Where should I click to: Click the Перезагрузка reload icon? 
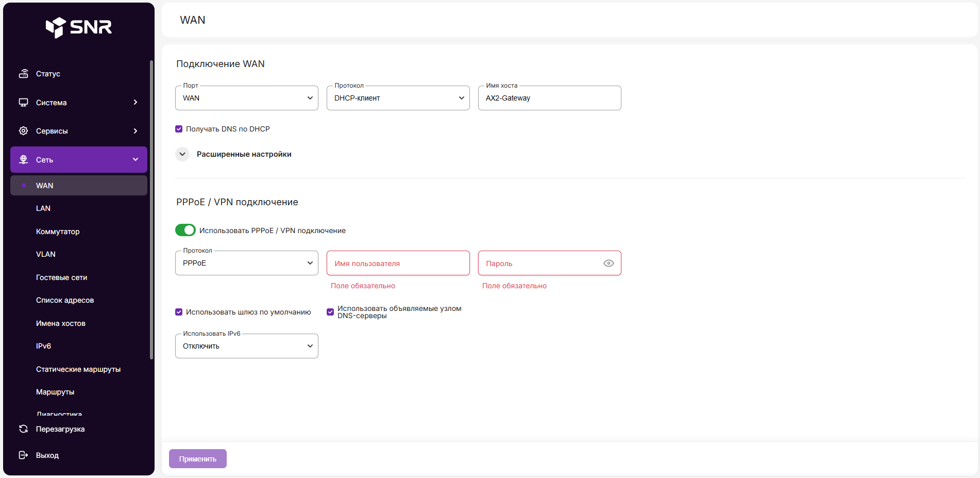23,429
